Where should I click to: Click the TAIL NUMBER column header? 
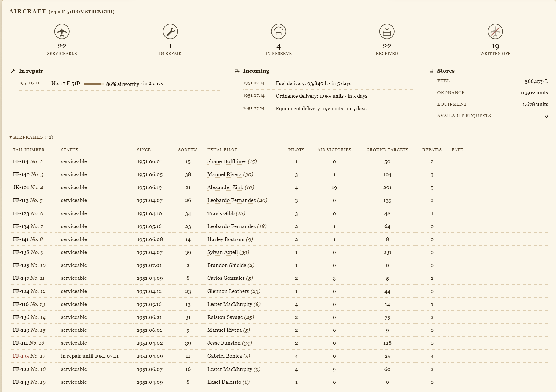29,150
